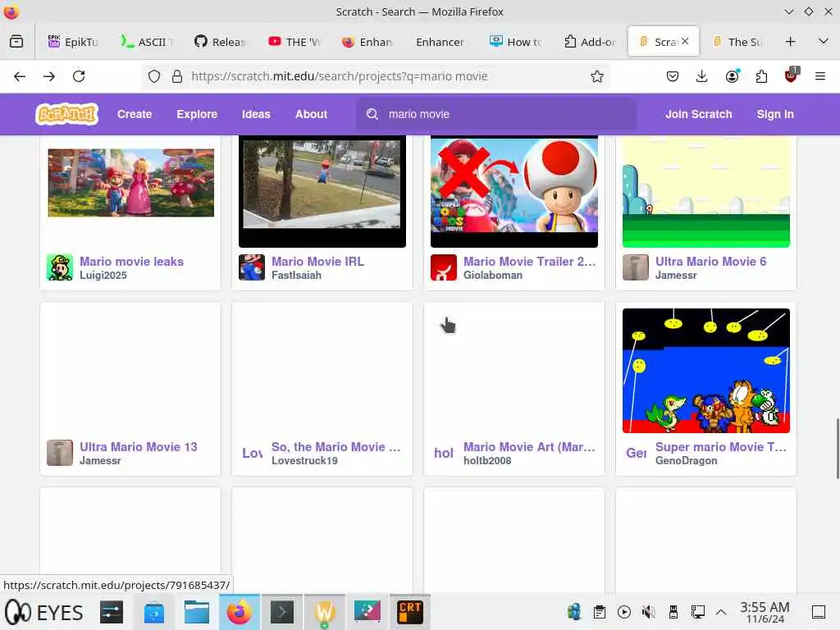Open a new browser tab
This screenshot has height=630, width=840.
790,42
